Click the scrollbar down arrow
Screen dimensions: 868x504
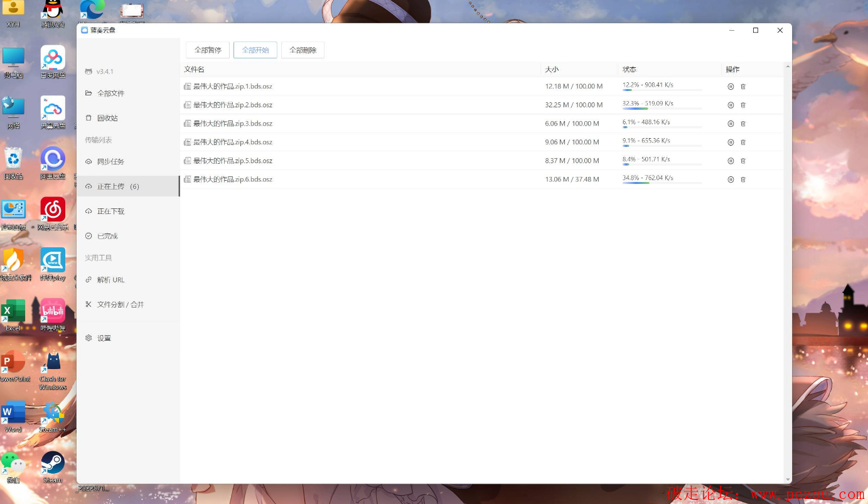pos(788,480)
